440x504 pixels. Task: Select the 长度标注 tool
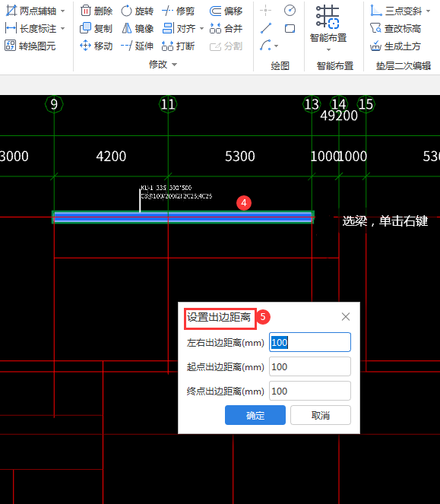tap(31, 29)
